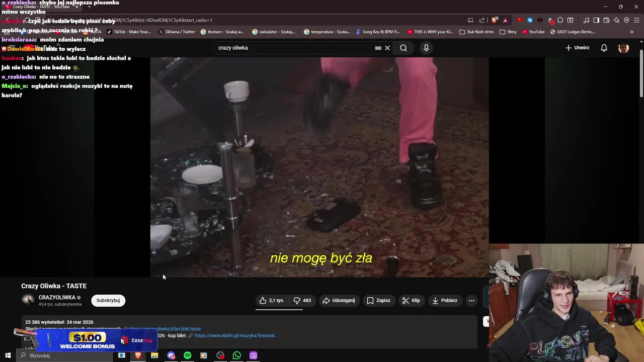Open the red YouTube extension icon

click(520, 20)
